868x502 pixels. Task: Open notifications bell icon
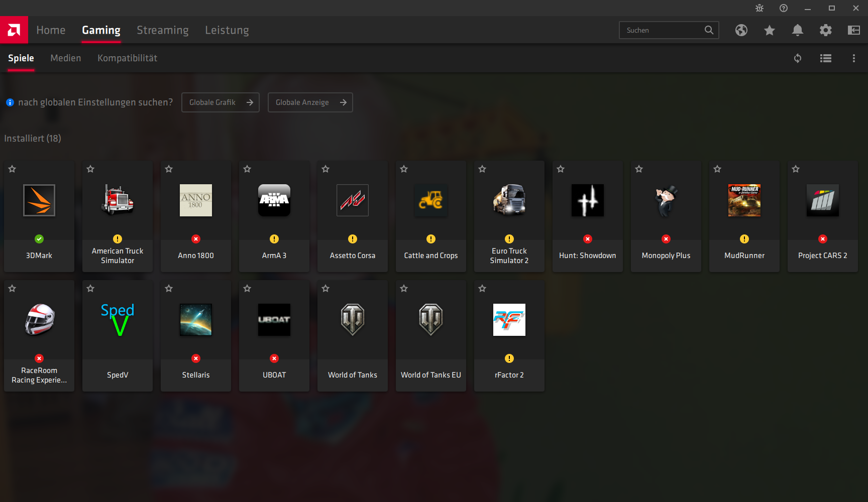coord(798,30)
